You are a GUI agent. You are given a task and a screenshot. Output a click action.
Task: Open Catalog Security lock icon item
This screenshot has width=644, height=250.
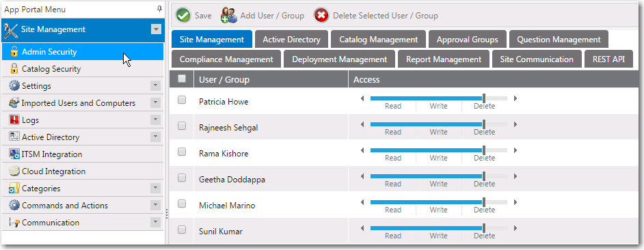[x=14, y=68]
